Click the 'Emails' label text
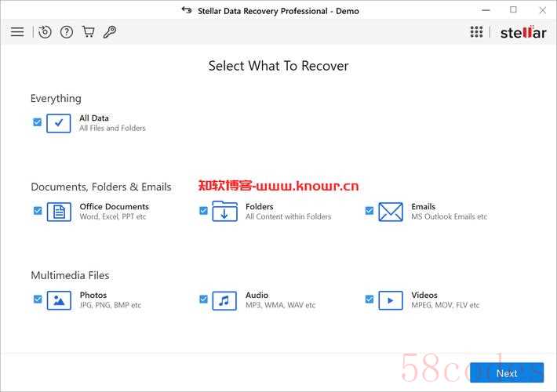 [x=423, y=206]
